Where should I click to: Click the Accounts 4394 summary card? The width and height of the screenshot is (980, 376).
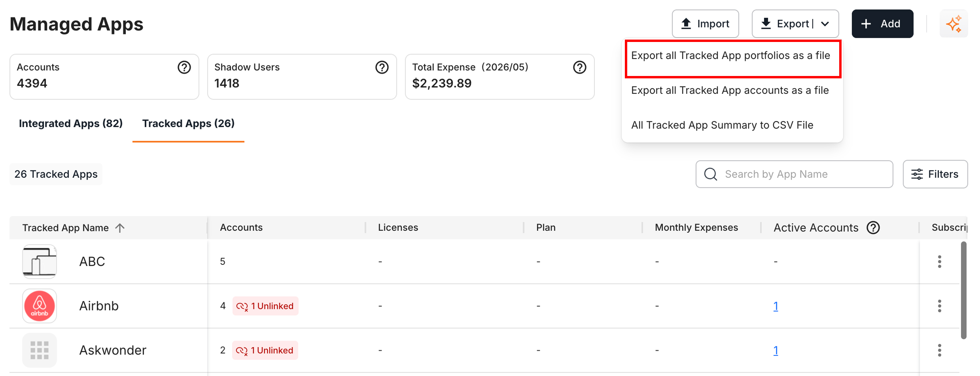point(104,77)
